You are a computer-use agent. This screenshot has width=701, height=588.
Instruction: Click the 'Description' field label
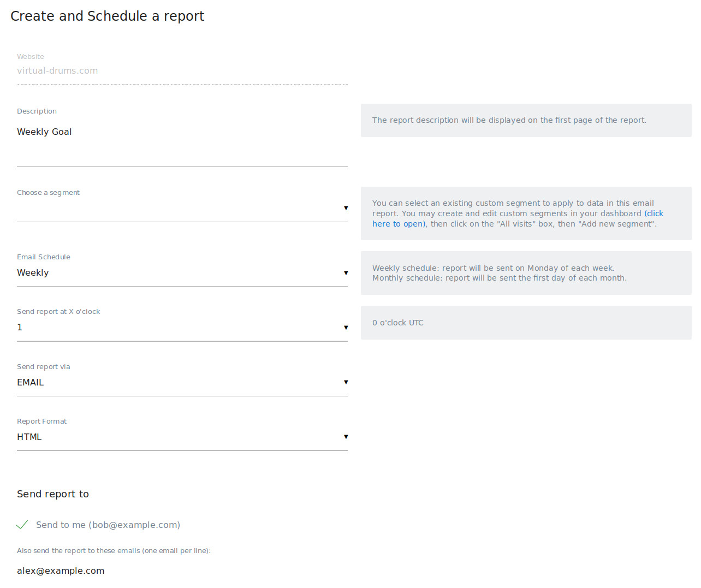point(37,111)
